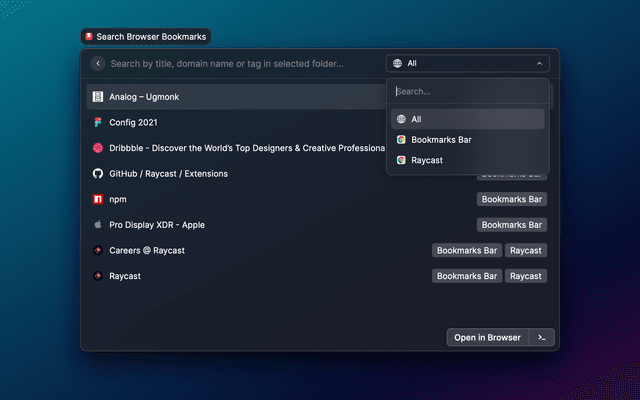The width and height of the screenshot is (640, 400).
Task: Focus the bookmark search input field
Action: (x=240, y=63)
